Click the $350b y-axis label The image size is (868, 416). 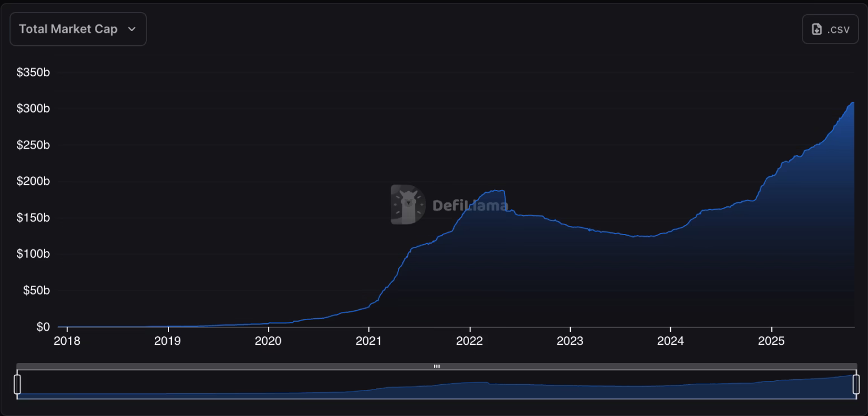click(33, 72)
